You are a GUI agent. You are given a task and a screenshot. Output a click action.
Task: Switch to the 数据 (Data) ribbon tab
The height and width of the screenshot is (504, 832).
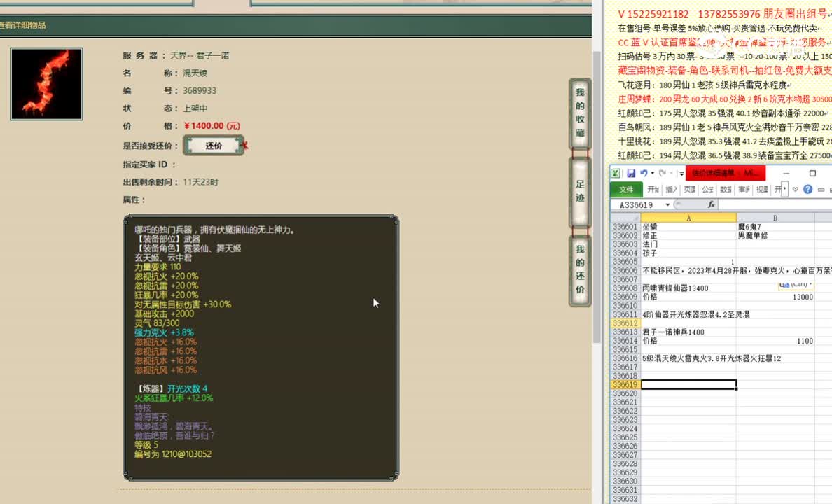coord(726,190)
